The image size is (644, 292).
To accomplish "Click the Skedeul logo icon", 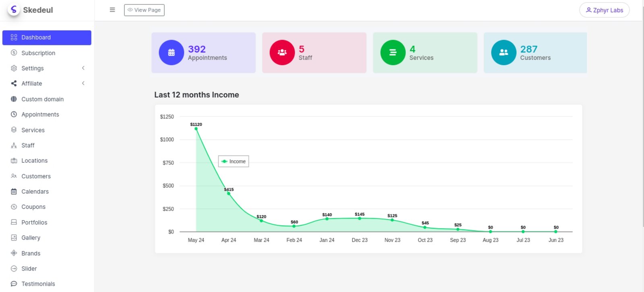I will tap(14, 10).
